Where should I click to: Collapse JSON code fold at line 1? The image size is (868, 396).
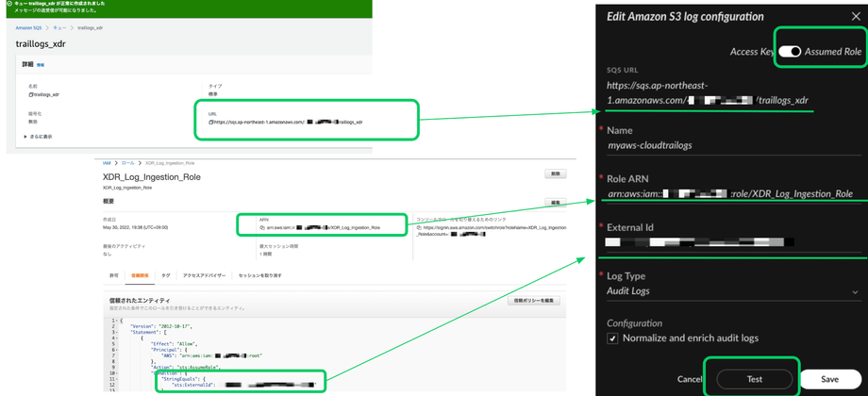(x=115, y=321)
